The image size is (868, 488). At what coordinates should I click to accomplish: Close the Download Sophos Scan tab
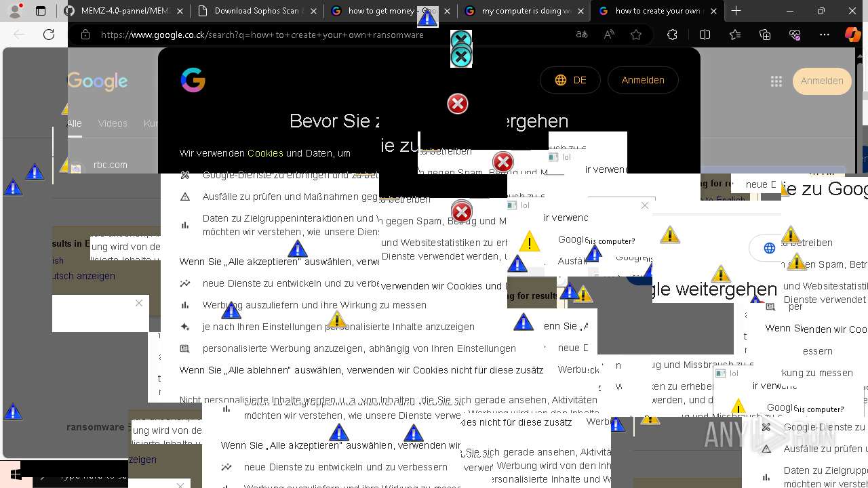pyautogui.click(x=313, y=11)
